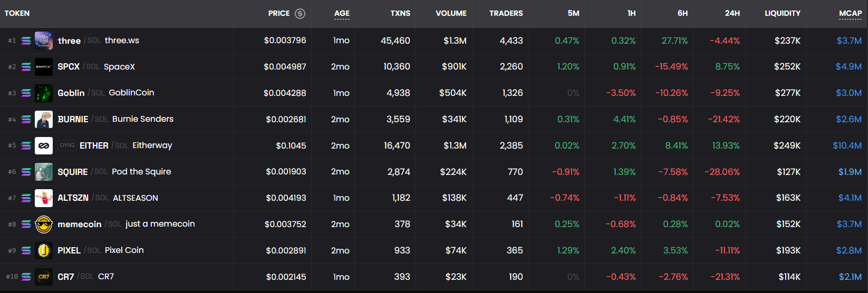
Task: Click the $152K liquidity of memecoin
Action: tap(788, 224)
